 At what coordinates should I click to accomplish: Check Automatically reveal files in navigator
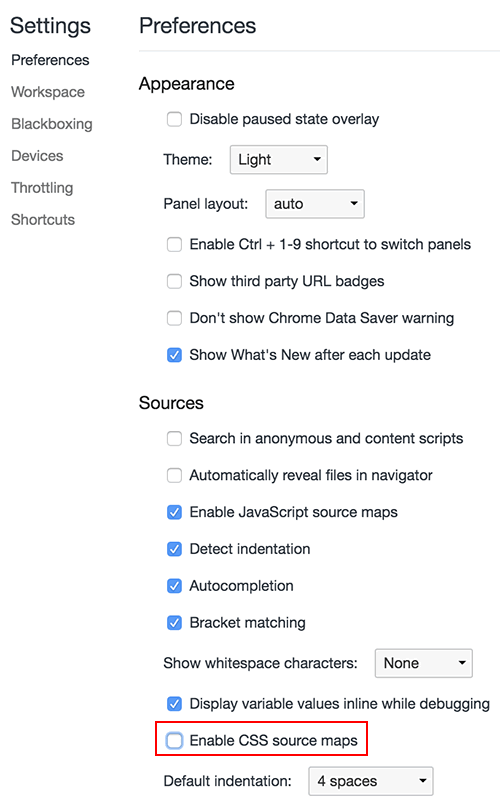[174, 476]
